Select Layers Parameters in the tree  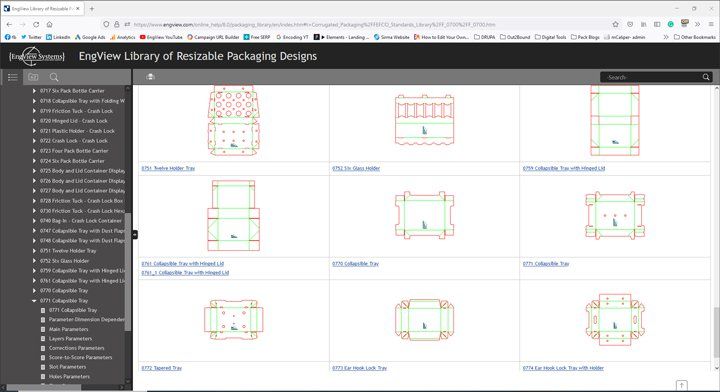[x=70, y=339]
